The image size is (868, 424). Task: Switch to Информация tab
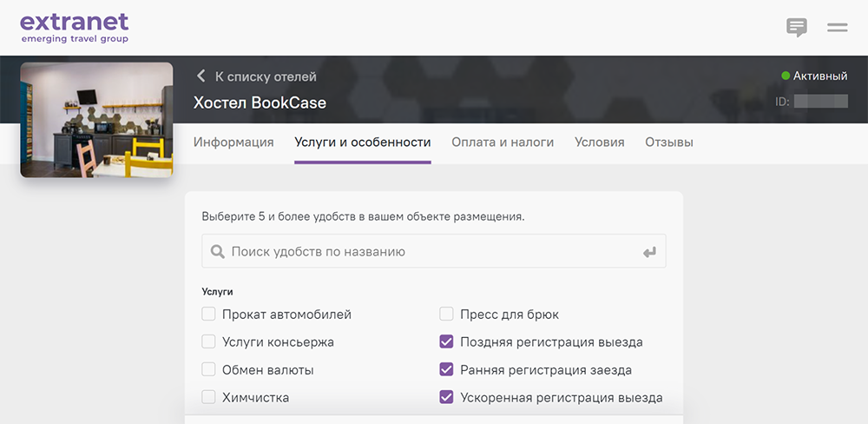pyautogui.click(x=233, y=142)
